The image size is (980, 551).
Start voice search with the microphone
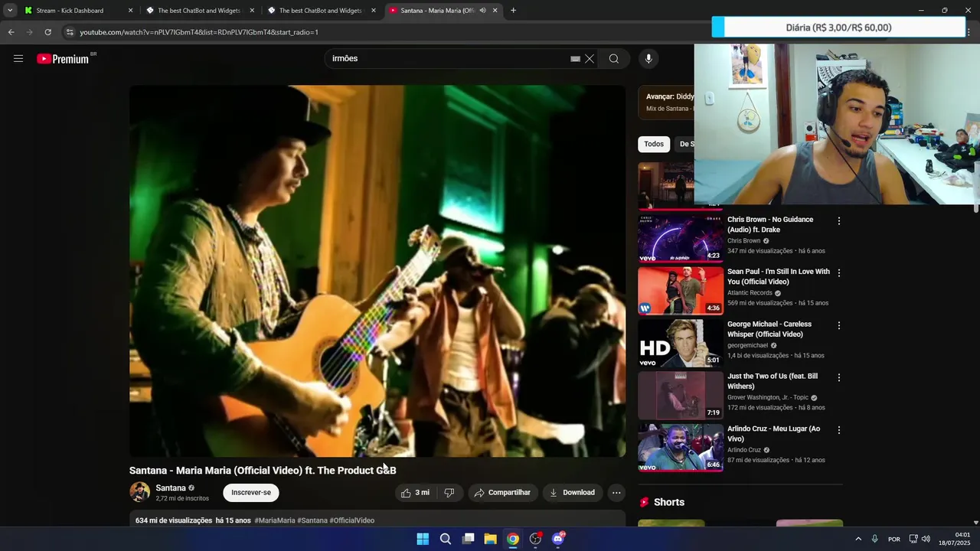648,59
